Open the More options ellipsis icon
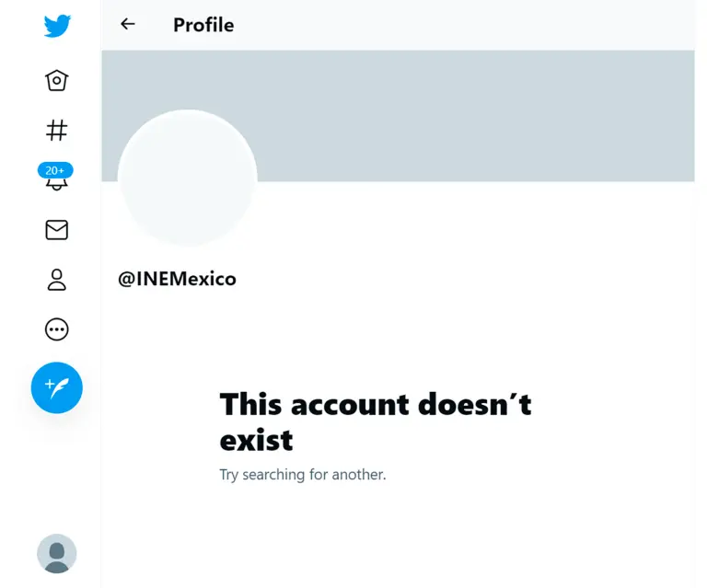Image resolution: width=707 pixels, height=588 pixels. click(x=56, y=329)
